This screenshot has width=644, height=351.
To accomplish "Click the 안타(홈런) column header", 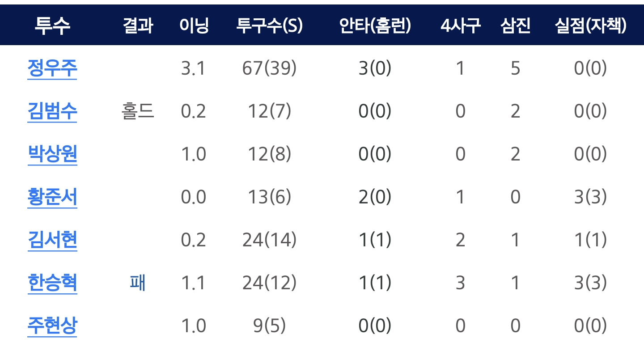I will point(375,26).
